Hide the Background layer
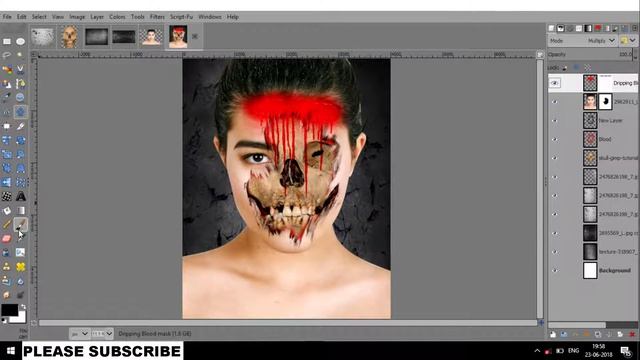Viewport: 640px width, 360px height. click(x=554, y=271)
